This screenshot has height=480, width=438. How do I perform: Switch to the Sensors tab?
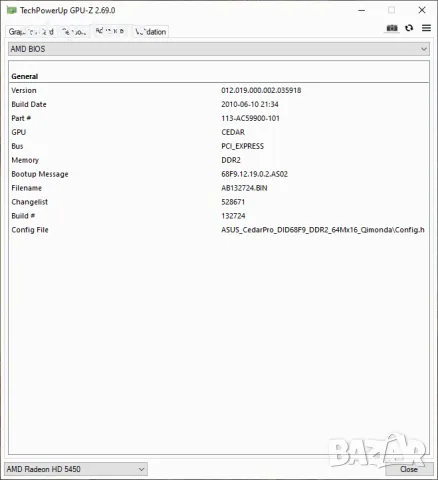pyautogui.click(x=74, y=32)
